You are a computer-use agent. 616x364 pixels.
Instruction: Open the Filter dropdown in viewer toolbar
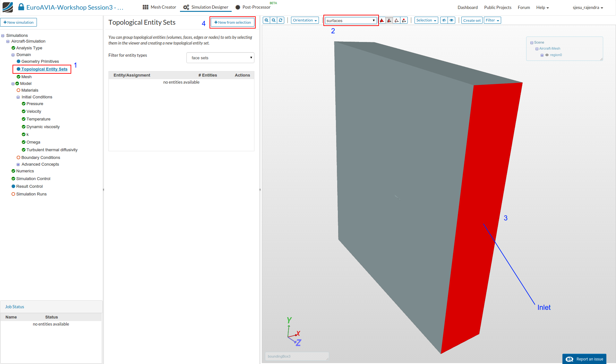pos(492,20)
